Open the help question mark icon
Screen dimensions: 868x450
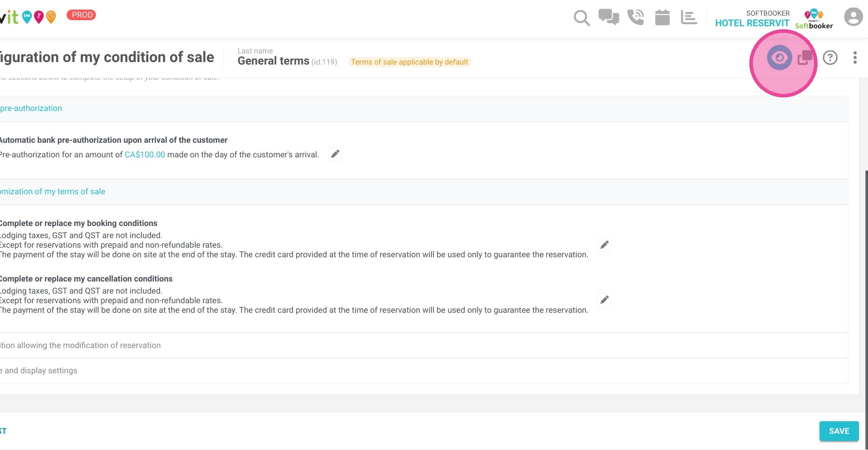click(x=830, y=58)
